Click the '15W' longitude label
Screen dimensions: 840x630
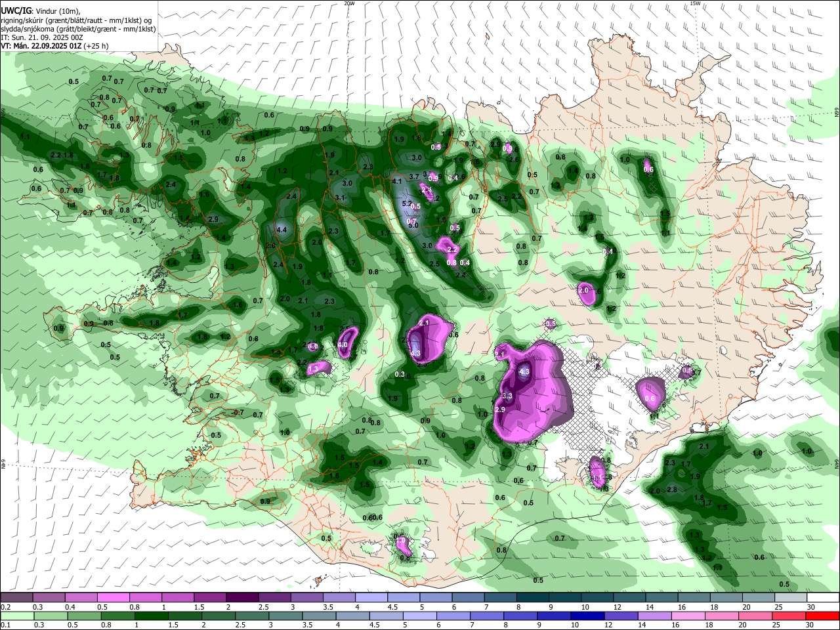point(695,3)
